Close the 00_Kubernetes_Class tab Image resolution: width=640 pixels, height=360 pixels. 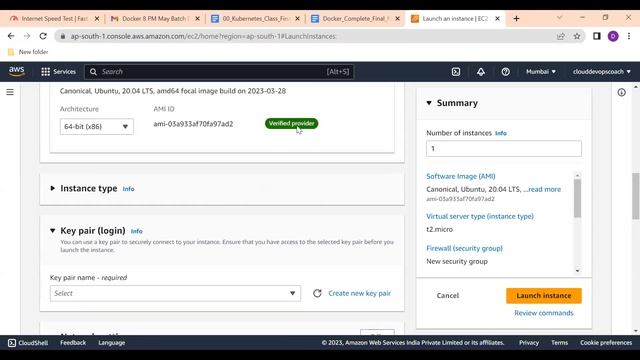[298, 18]
